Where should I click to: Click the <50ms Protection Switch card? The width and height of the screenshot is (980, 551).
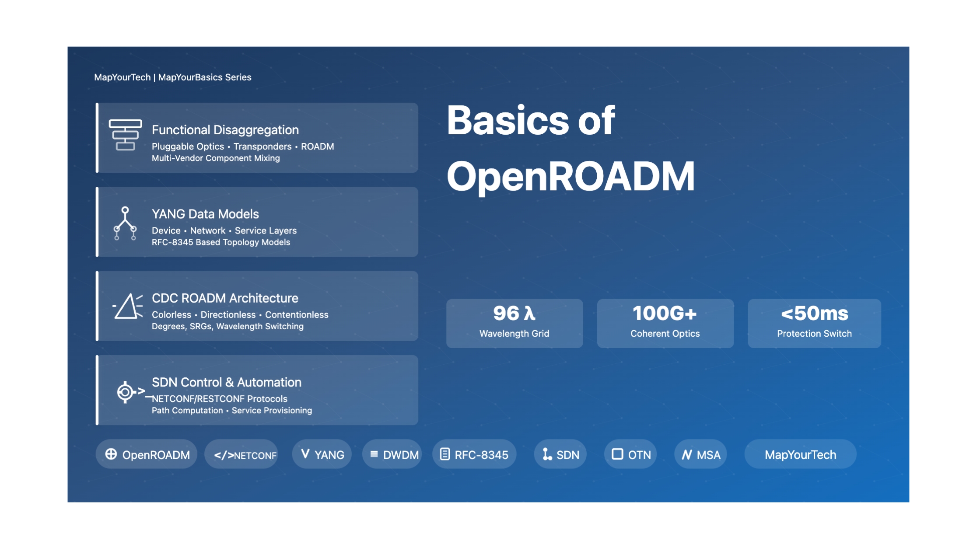814,324
